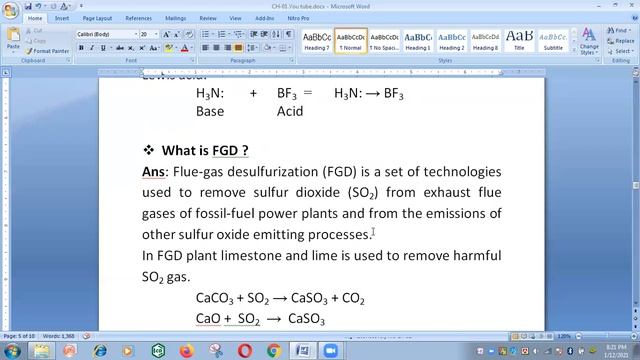Click the Bullets list icon
640x360 pixels.
pos(205,34)
